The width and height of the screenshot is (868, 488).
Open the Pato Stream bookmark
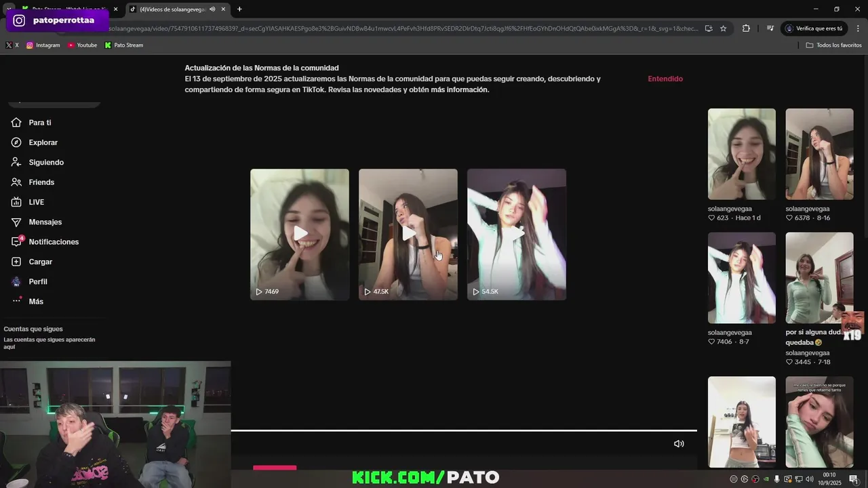tap(123, 45)
